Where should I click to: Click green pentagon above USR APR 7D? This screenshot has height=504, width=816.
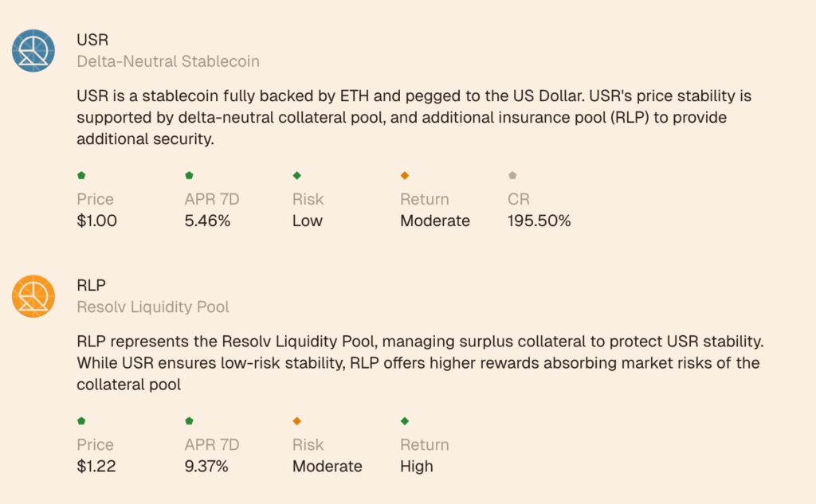pyautogui.click(x=189, y=175)
